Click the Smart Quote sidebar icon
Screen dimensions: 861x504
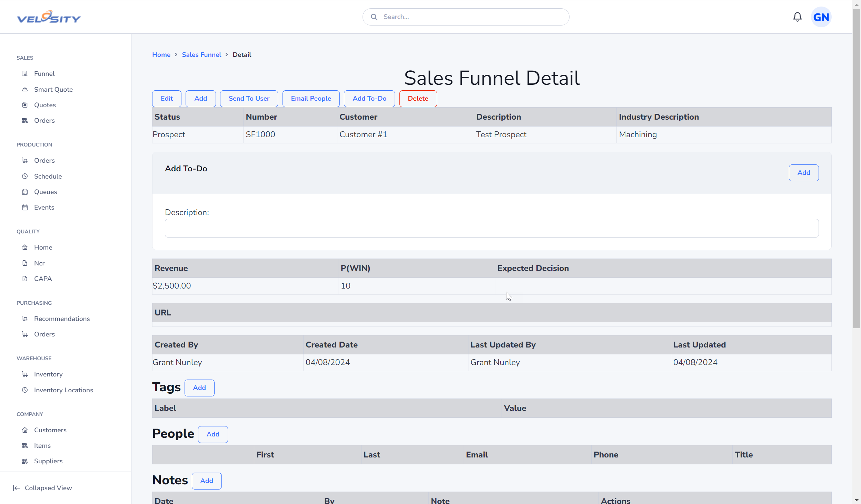click(x=25, y=89)
